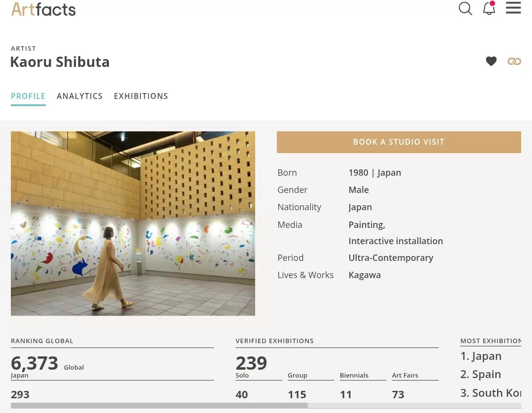This screenshot has width=532, height=413.
Task: Click the Artfacts logo
Action: (x=43, y=9)
